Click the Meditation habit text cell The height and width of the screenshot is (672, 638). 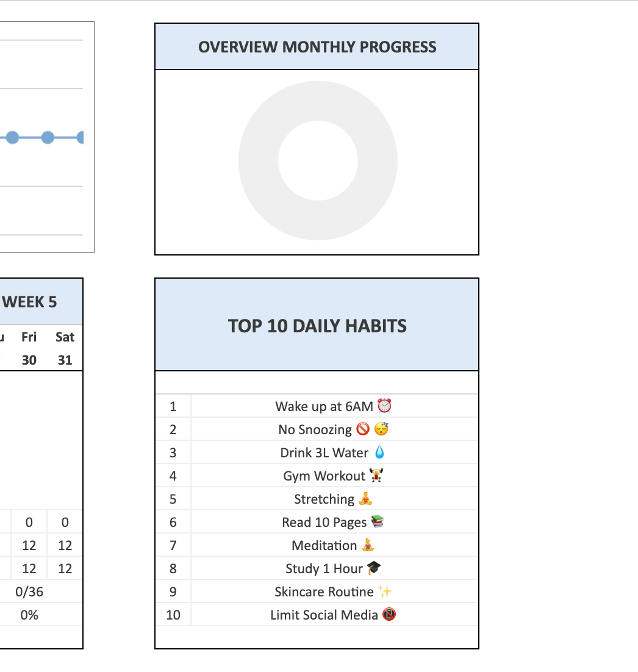pos(324,545)
